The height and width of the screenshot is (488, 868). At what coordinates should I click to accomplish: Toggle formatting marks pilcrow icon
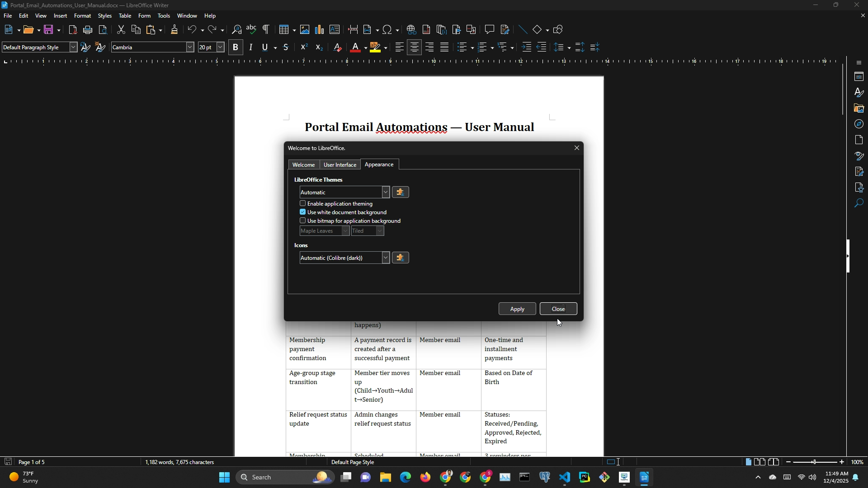click(x=266, y=30)
